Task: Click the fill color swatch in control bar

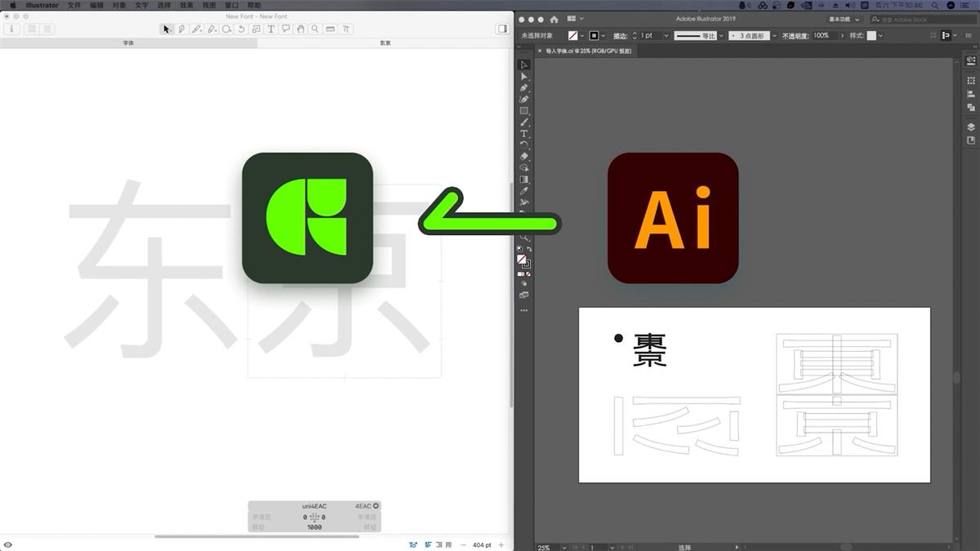Action: (572, 36)
